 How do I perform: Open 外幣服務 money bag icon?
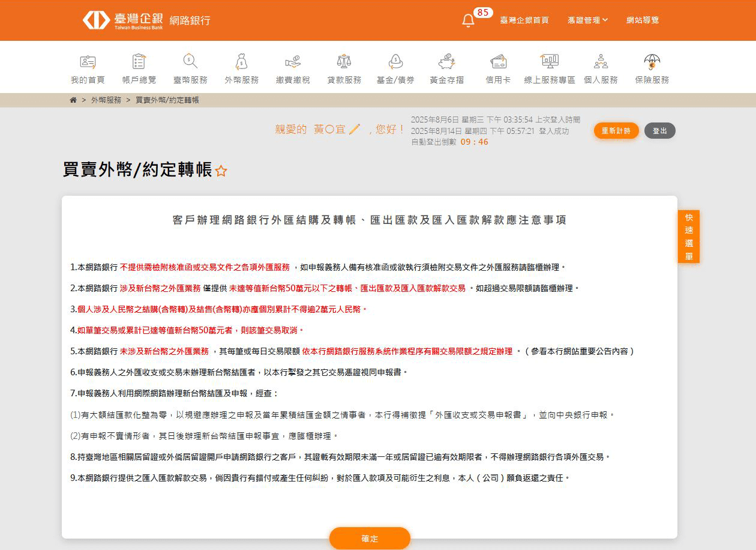241,61
